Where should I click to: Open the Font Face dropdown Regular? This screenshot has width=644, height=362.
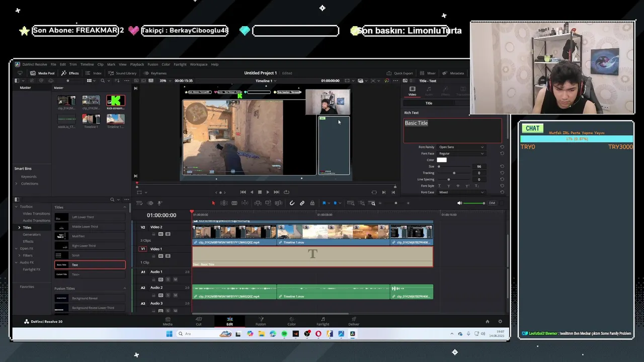(x=461, y=153)
